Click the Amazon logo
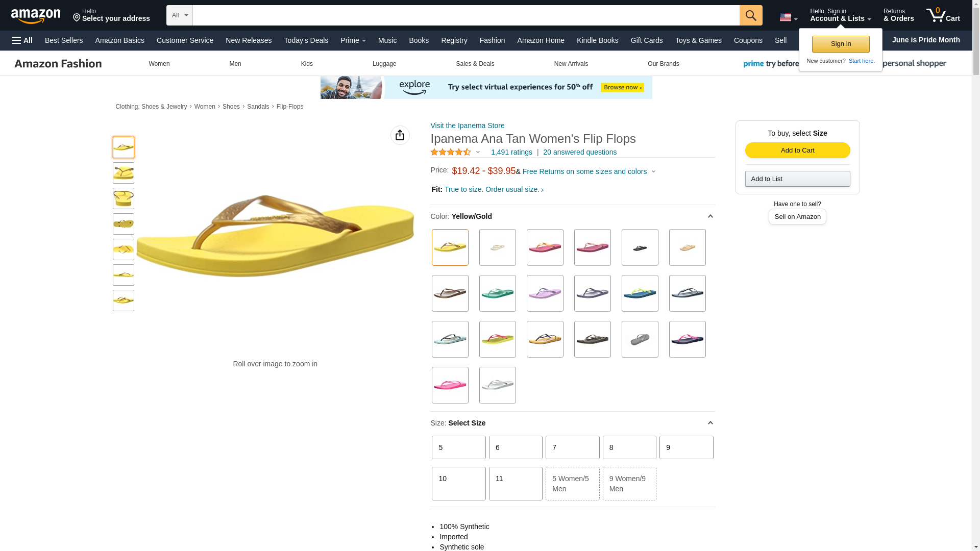Screen dimensions: 980x551 coord(36,16)
